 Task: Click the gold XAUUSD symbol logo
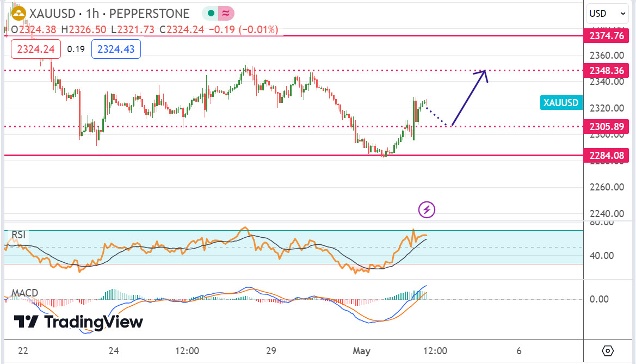point(18,14)
